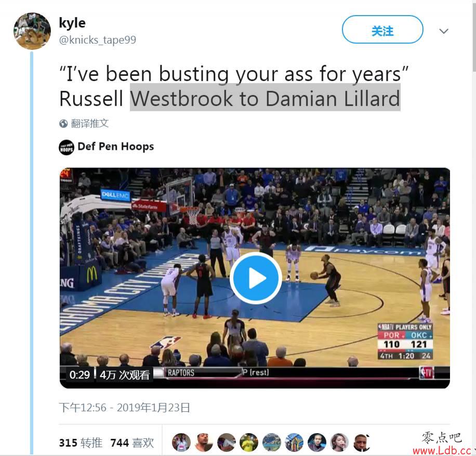This screenshot has width=476, height=456.
Task: Click the globe translate icon
Action: (63, 124)
